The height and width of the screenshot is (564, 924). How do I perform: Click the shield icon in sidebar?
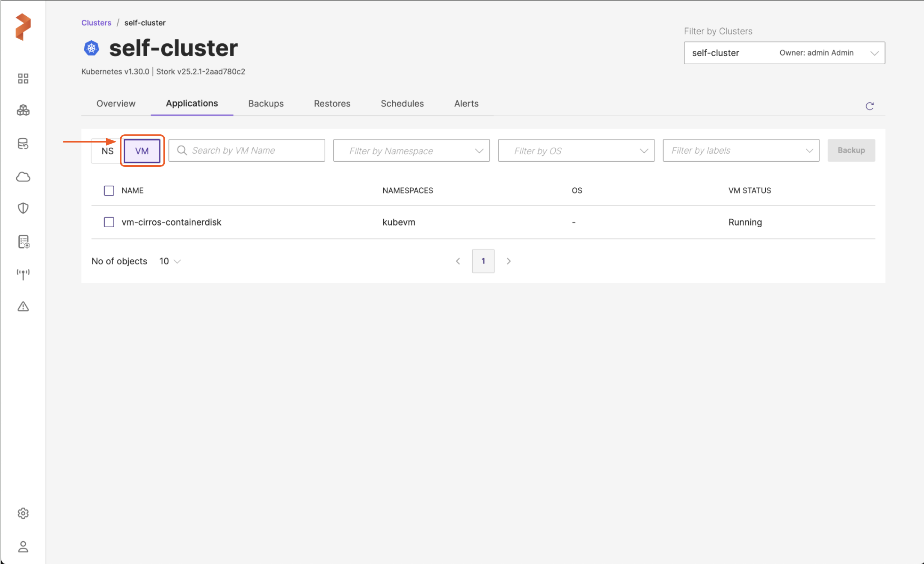[x=23, y=208]
